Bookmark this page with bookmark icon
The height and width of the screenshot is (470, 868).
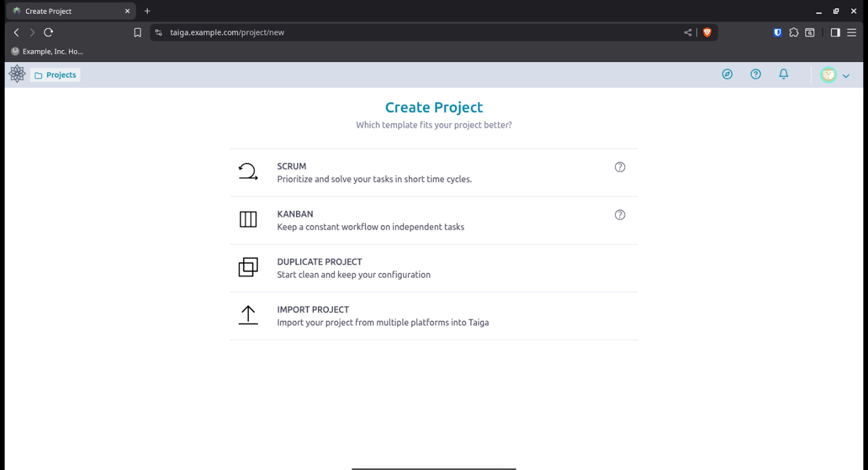[x=137, y=33]
